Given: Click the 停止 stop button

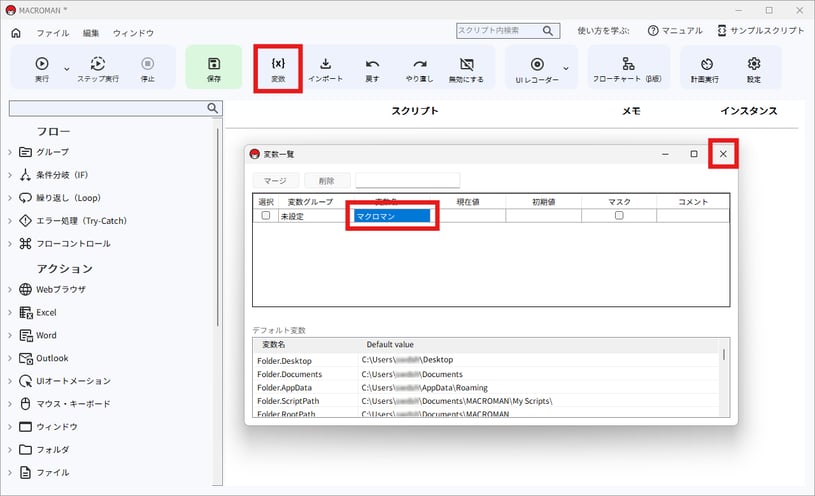Looking at the screenshot, I should click(x=148, y=69).
